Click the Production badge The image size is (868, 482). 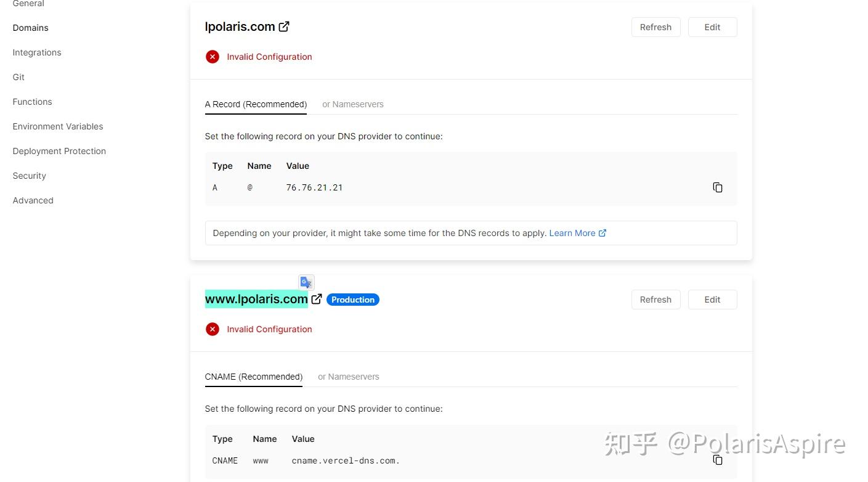(353, 300)
